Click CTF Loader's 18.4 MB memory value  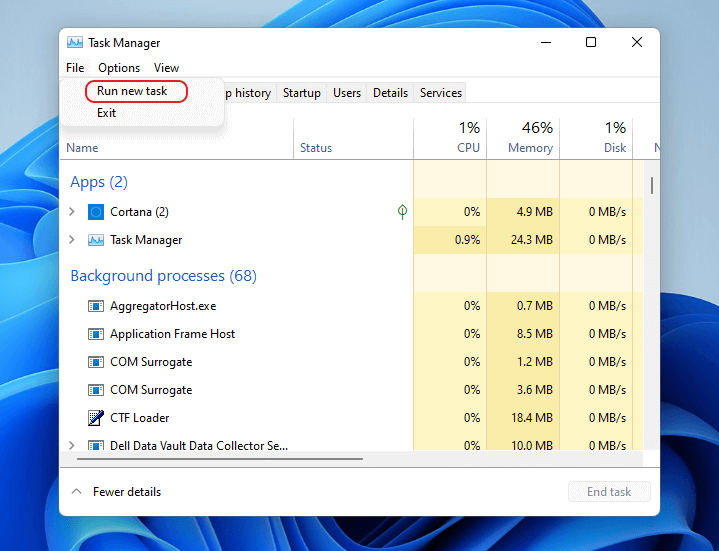[532, 418]
